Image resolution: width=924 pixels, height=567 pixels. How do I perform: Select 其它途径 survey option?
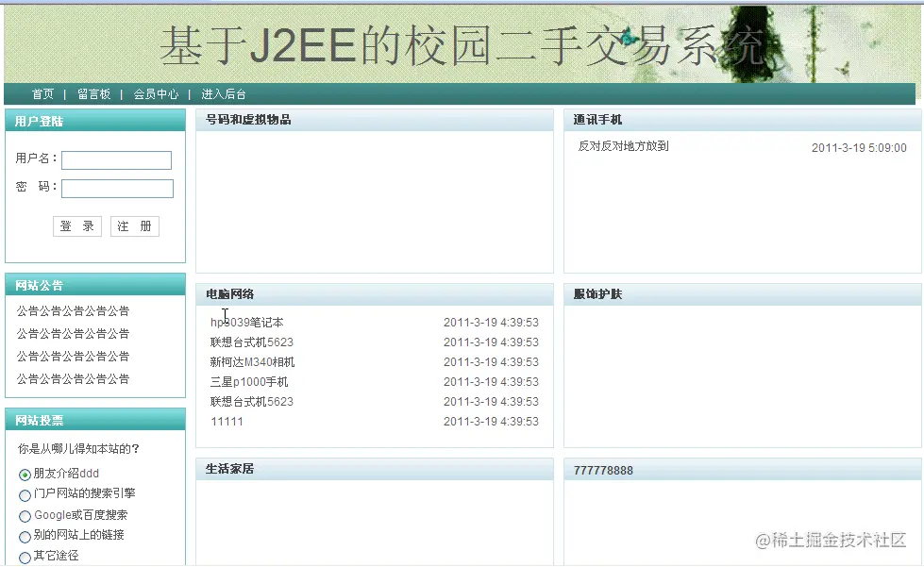click(x=24, y=556)
